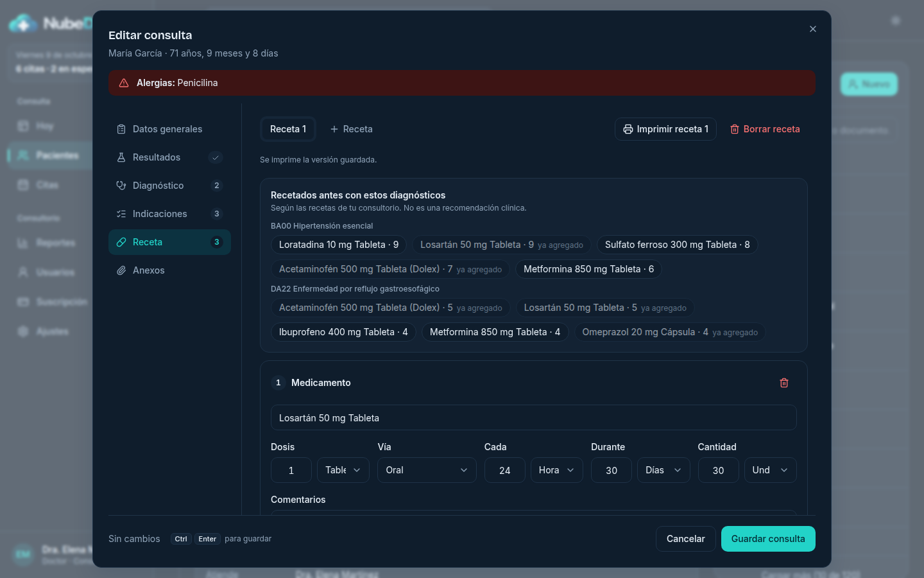Click the allergy warning triangle icon
Viewport: 924px width, 578px height.
124,83
